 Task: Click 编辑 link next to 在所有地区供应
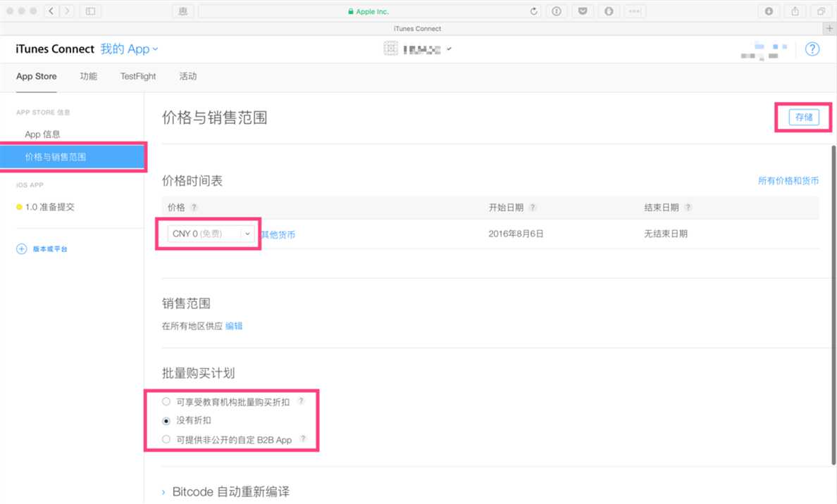coord(234,326)
